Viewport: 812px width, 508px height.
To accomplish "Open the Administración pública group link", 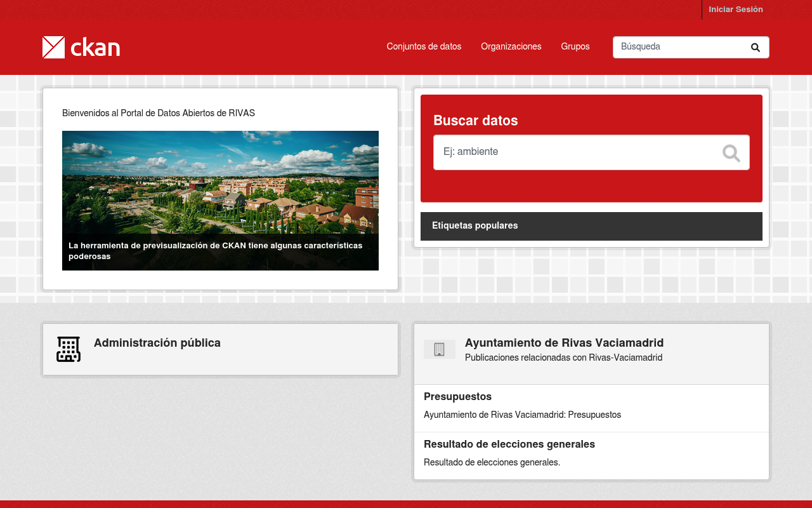I will point(157,343).
